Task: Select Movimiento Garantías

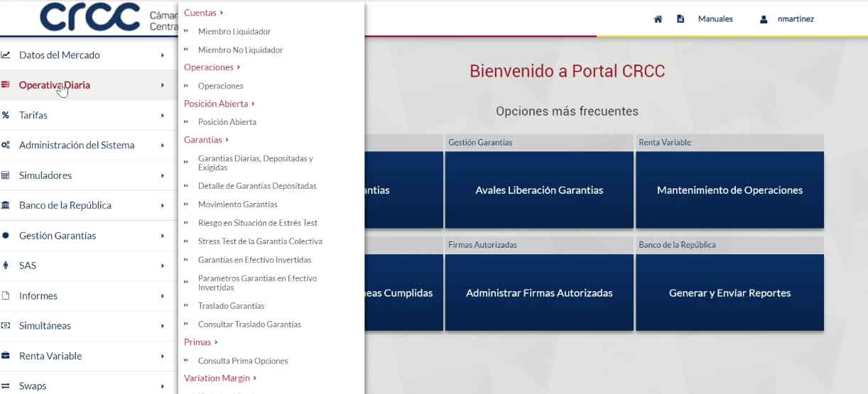Action: 238,204
